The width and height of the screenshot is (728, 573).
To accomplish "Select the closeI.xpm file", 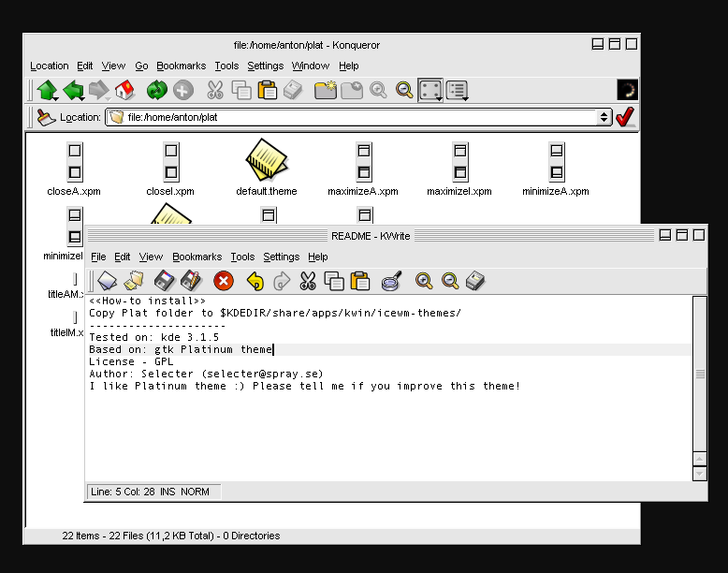I will 170,169.
